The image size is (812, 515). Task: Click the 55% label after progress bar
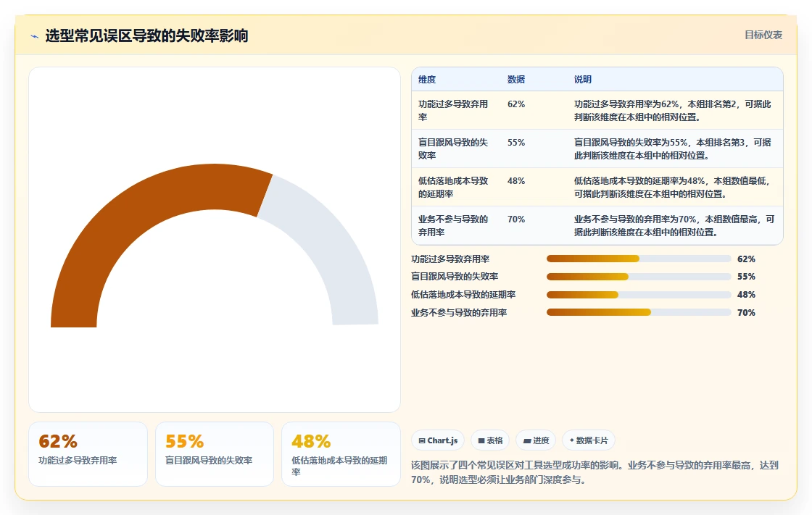746,277
